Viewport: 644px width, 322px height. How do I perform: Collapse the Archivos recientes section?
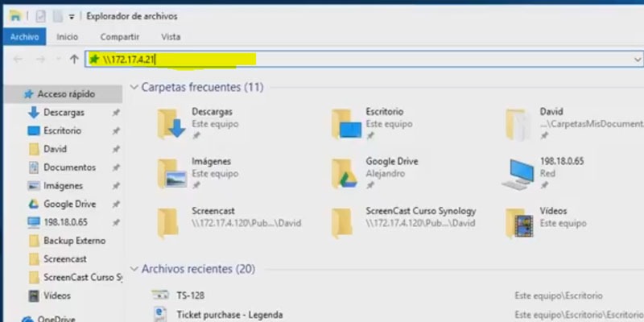(134, 269)
